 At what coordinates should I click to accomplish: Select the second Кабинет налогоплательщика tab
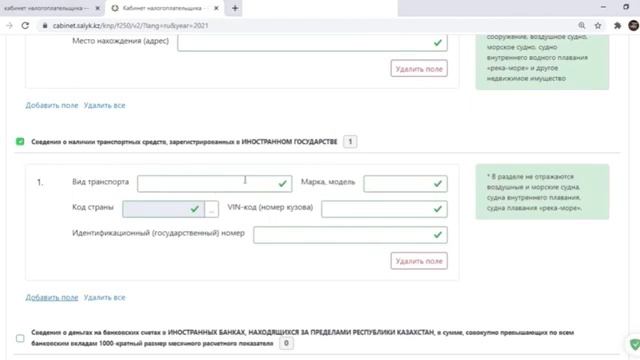(164, 8)
